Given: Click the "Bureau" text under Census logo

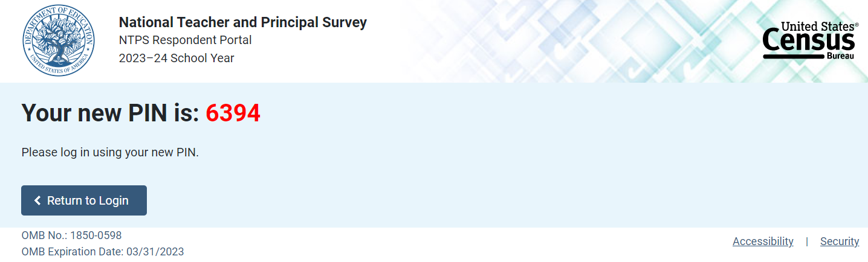Looking at the screenshot, I should tap(840, 56).
